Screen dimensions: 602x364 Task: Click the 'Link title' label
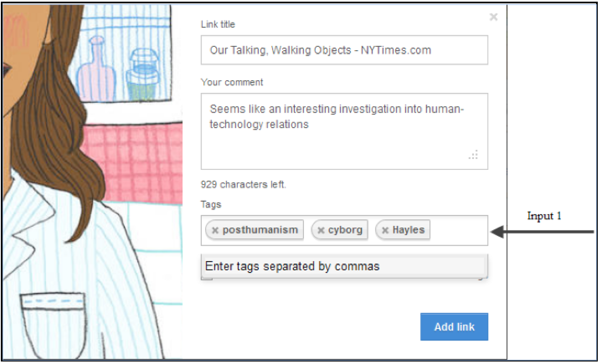tap(218, 24)
